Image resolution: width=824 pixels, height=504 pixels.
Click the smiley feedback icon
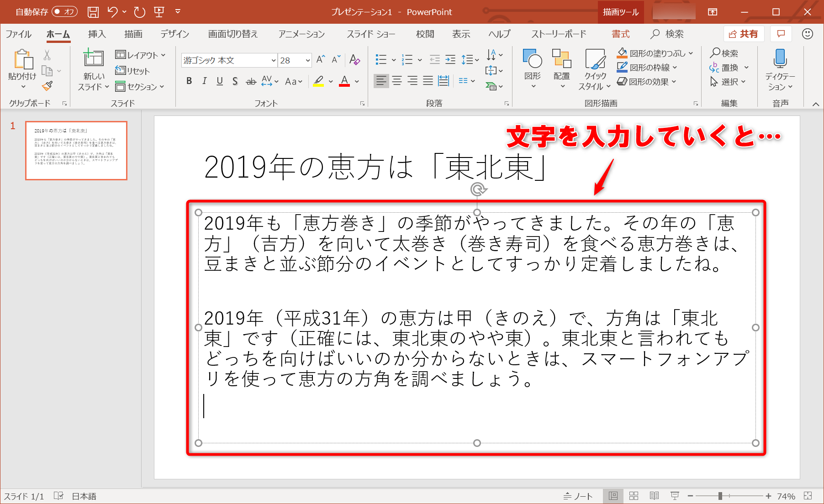point(808,34)
